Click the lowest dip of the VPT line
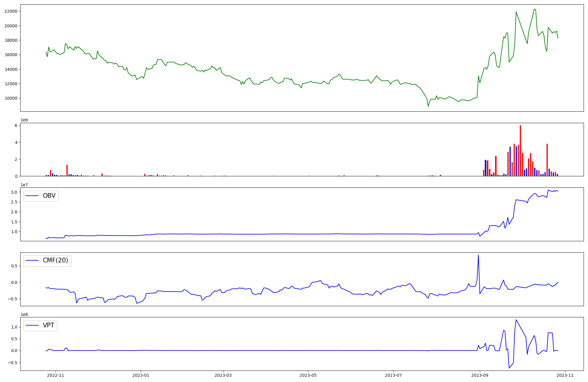 (x=509, y=368)
